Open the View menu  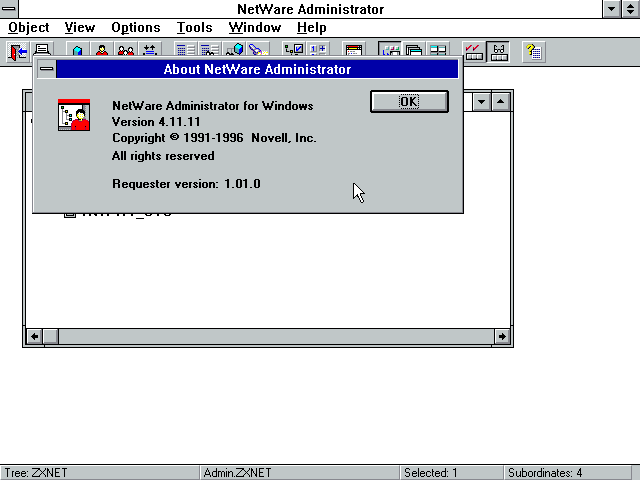pyautogui.click(x=80, y=28)
